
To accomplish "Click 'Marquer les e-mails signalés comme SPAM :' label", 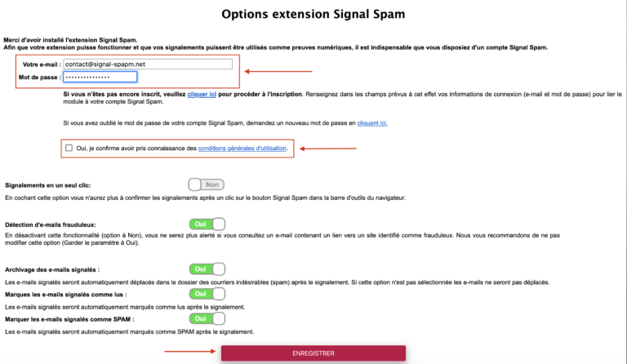I will click(x=69, y=319).
